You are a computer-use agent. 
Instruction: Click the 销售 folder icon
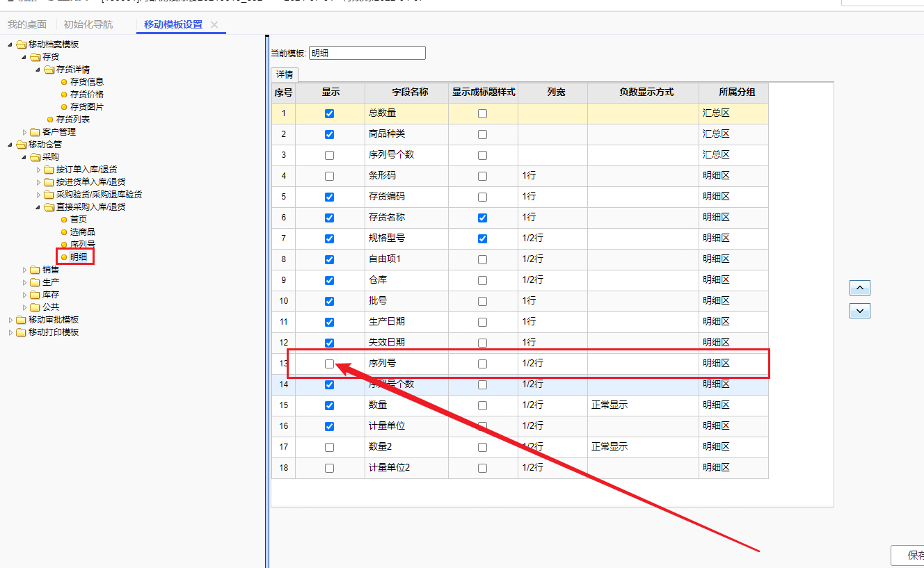[35, 270]
